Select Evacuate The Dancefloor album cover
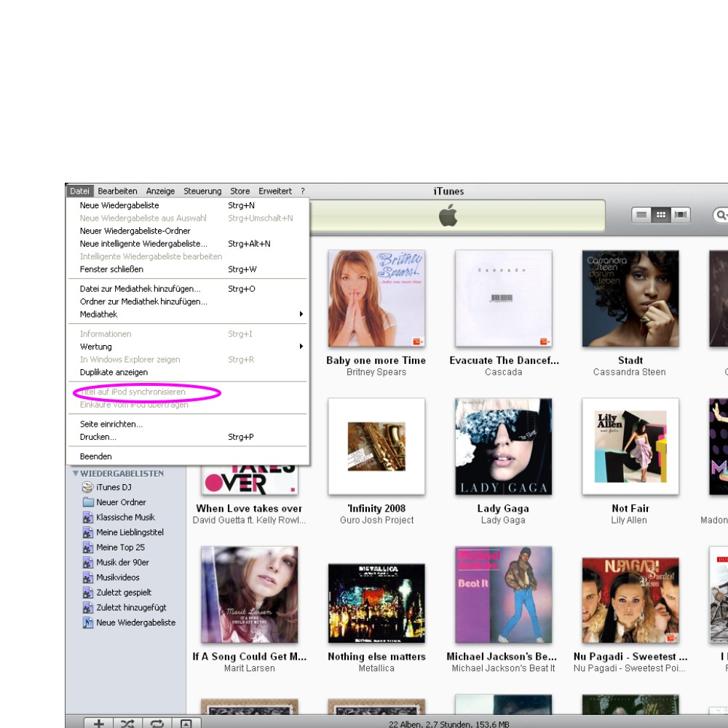The height and width of the screenshot is (728, 728). coord(504,298)
